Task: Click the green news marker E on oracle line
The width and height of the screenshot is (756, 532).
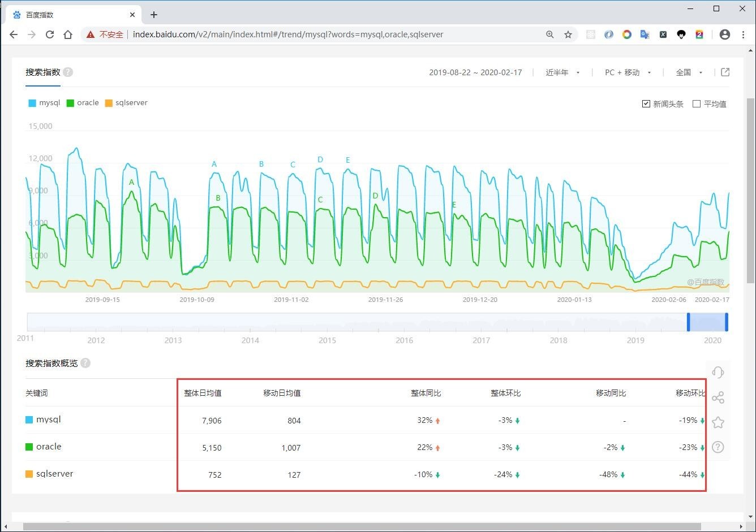Action: [454, 205]
